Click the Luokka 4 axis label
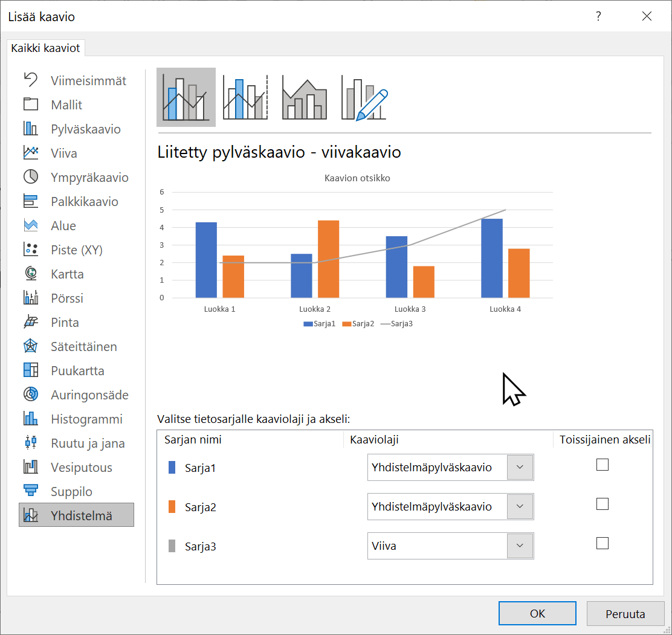Viewport: 672px width, 635px height. 505,309
